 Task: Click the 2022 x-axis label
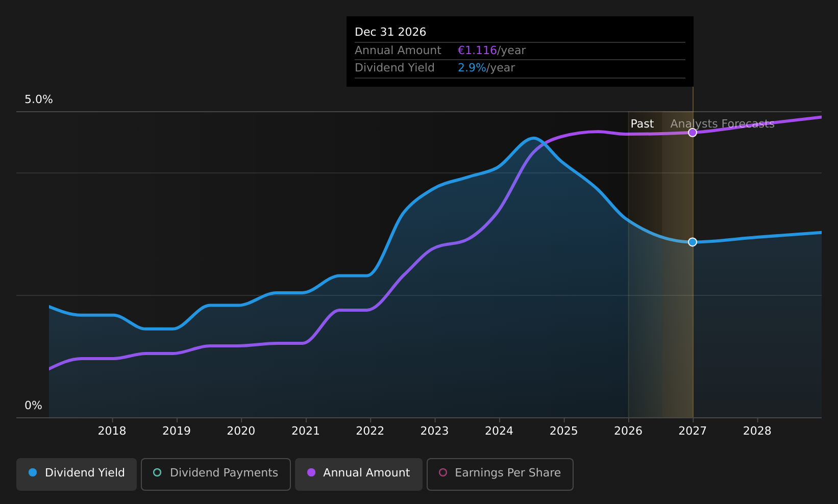pyautogui.click(x=370, y=431)
